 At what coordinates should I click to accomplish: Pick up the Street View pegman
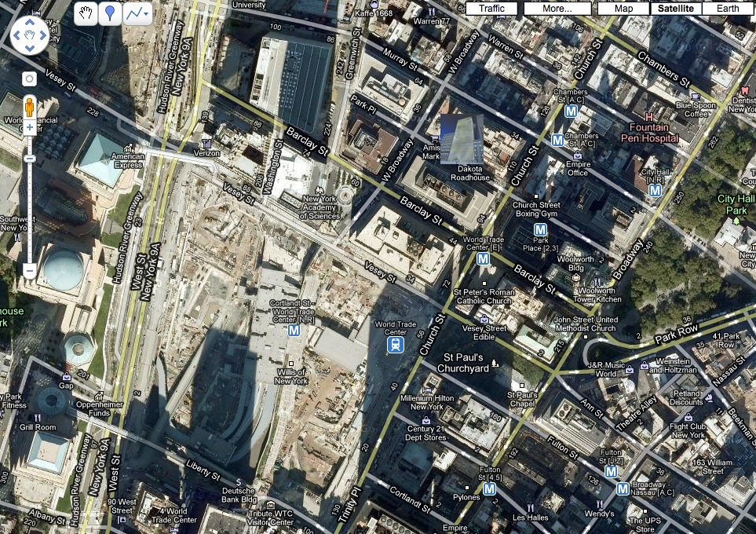coord(29,107)
